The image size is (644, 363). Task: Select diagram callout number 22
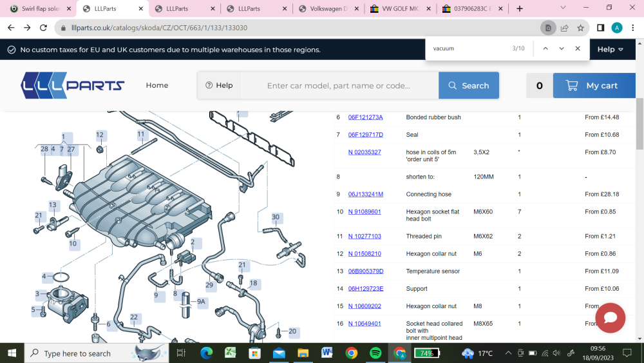click(x=134, y=317)
